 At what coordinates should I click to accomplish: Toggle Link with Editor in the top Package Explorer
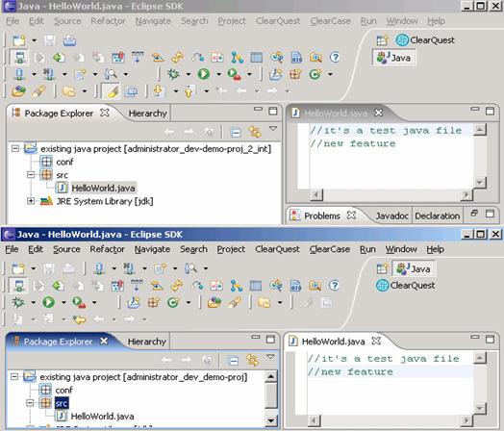click(255, 133)
